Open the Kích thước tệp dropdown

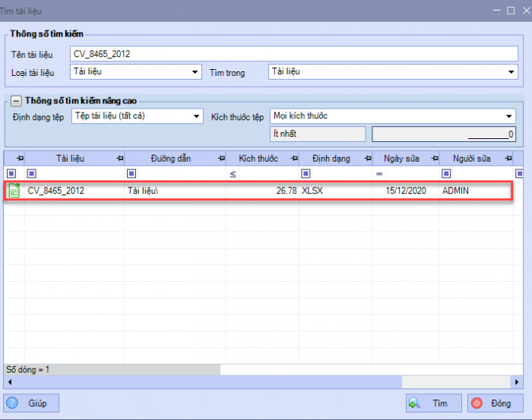tap(509, 116)
